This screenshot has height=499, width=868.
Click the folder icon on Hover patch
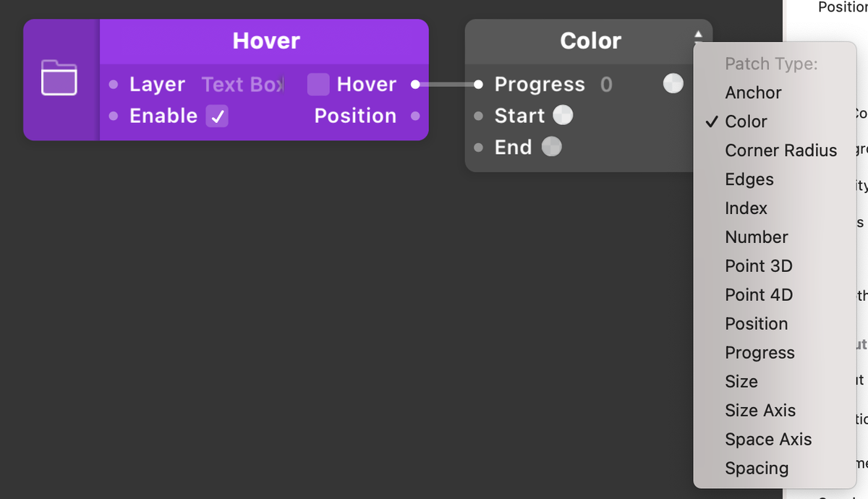[x=59, y=78]
